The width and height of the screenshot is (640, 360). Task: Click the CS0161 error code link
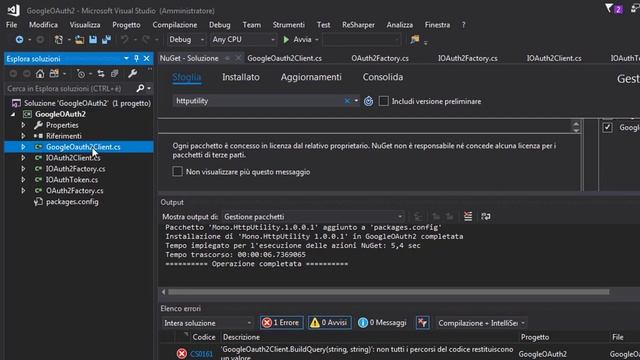[x=202, y=354]
